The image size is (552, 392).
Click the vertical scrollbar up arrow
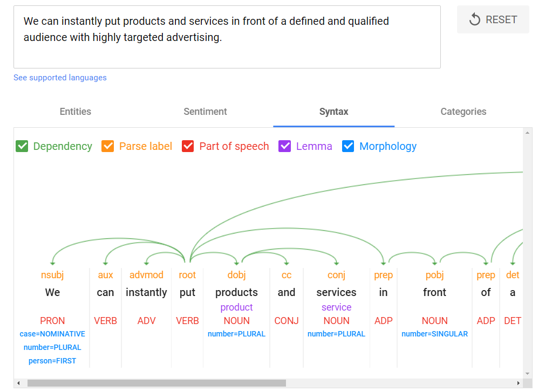coord(528,133)
